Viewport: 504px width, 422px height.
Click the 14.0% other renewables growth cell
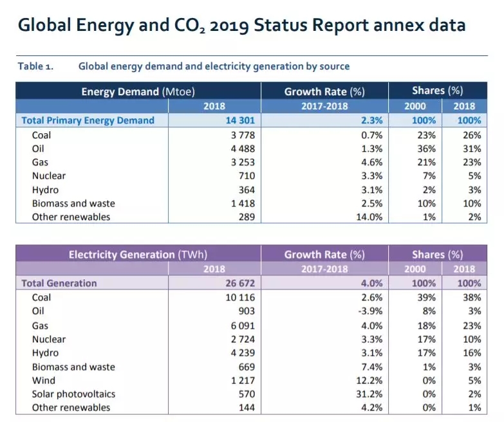(369, 217)
